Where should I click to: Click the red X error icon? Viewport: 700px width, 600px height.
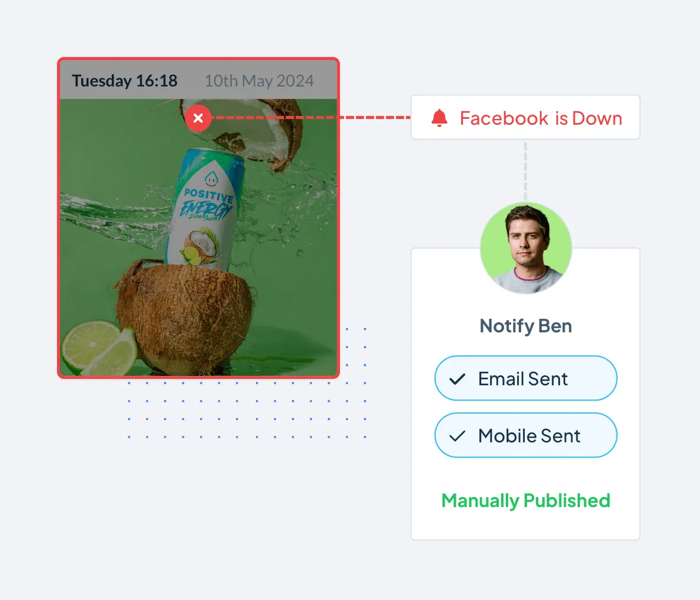[198, 118]
